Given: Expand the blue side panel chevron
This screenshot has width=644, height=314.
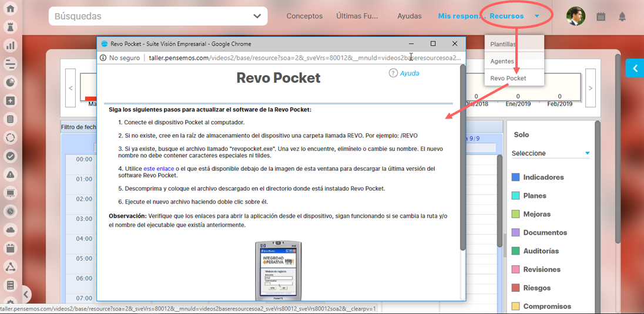Looking at the screenshot, I should [x=635, y=69].
